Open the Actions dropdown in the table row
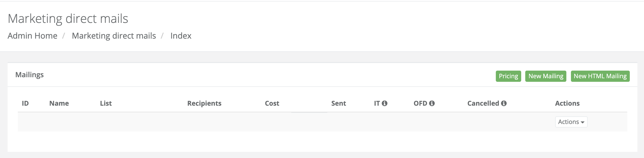644x158 pixels. click(x=571, y=122)
